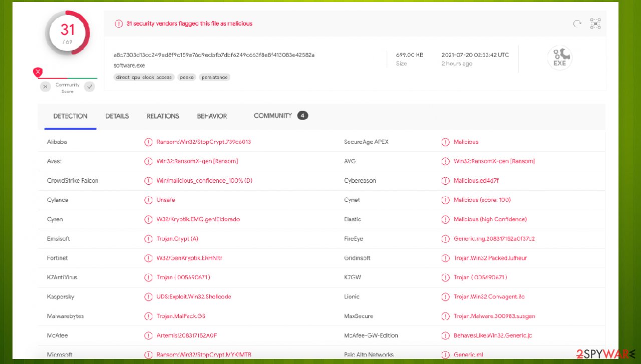Click the warning icon in the Kaspersky row
This screenshot has height=364, width=641.
click(x=148, y=297)
